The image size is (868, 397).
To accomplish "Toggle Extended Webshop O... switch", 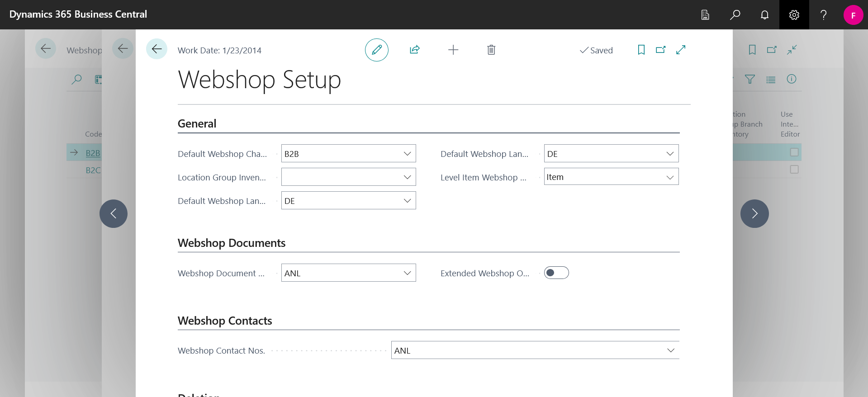I will 556,273.
